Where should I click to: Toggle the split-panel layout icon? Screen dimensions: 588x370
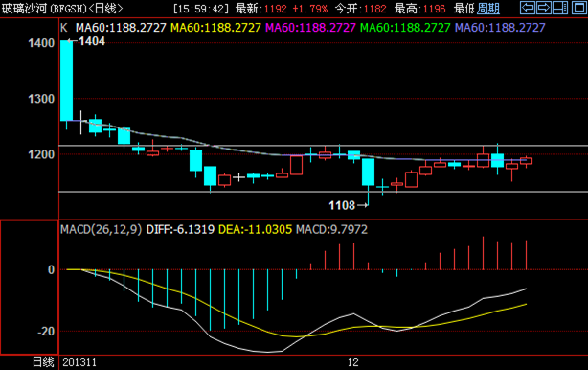(x=560, y=8)
